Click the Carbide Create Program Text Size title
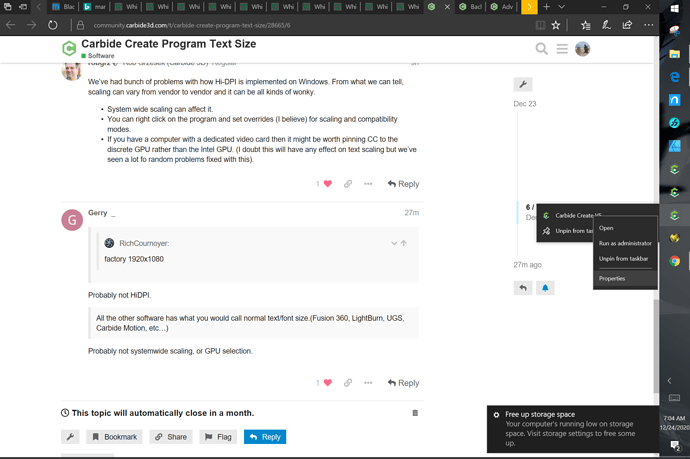 pyautogui.click(x=169, y=44)
